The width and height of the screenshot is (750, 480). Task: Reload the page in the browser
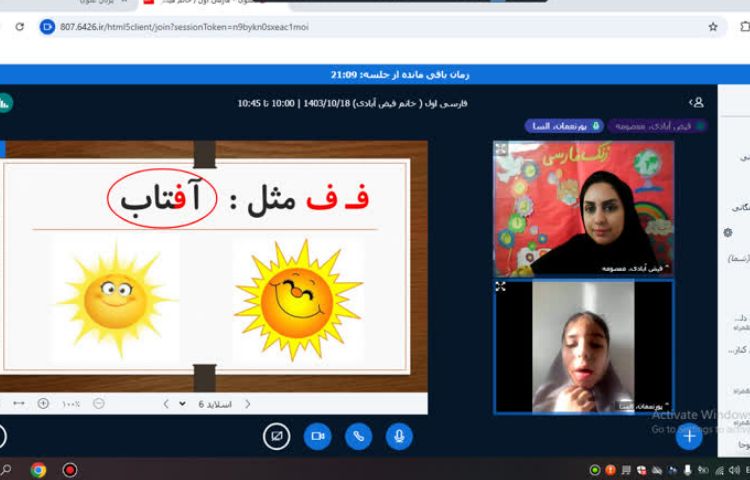tap(20, 27)
